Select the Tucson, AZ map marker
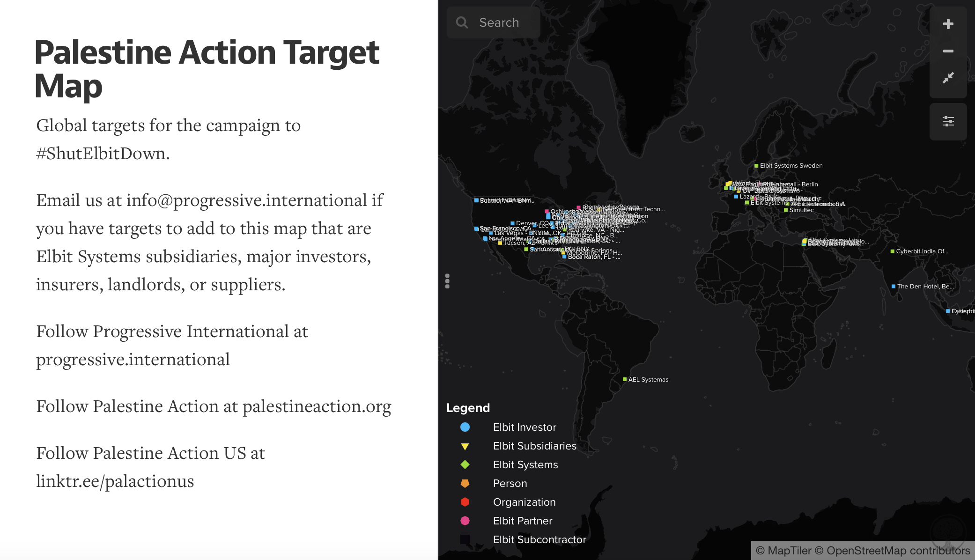Image resolution: width=975 pixels, height=560 pixels. (x=500, y=243)
